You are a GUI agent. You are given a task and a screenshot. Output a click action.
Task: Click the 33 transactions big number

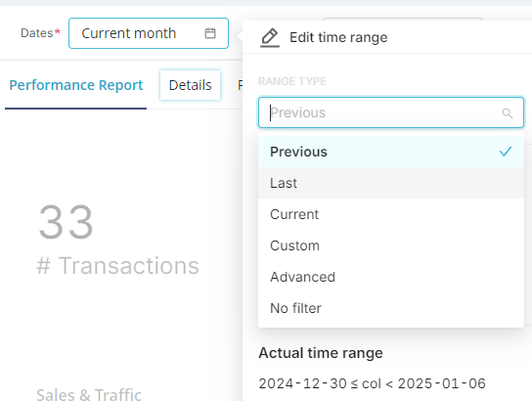pos(66,222)
